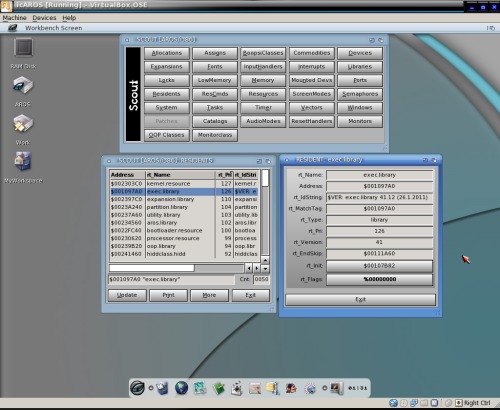Open Allocations in Scout

167,53
